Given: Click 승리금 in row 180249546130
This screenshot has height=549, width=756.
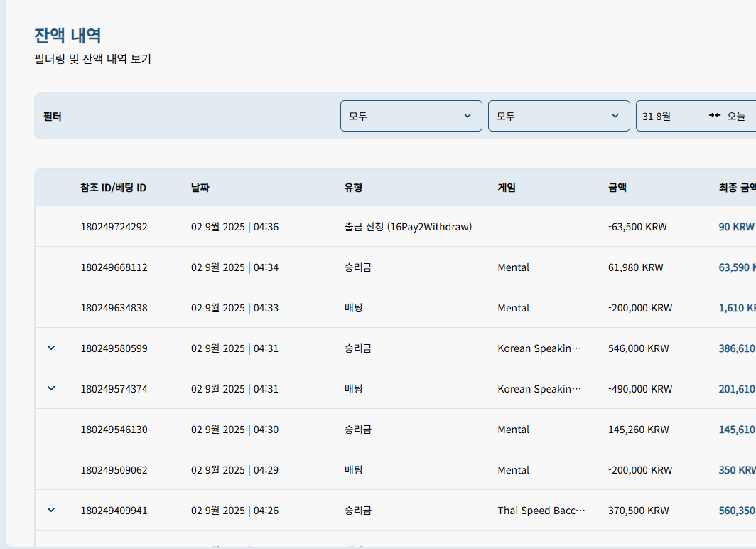Looking at the screenshot, I should click(358, 430).
